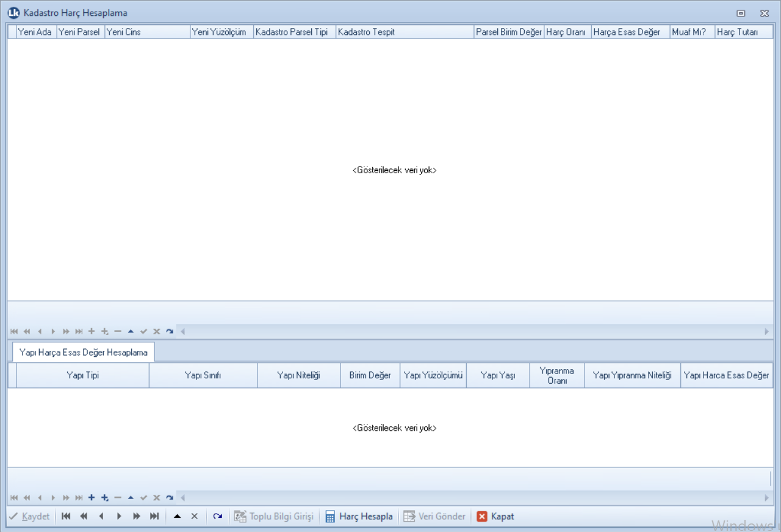Click Yeni Ada column header

point(37,32)
